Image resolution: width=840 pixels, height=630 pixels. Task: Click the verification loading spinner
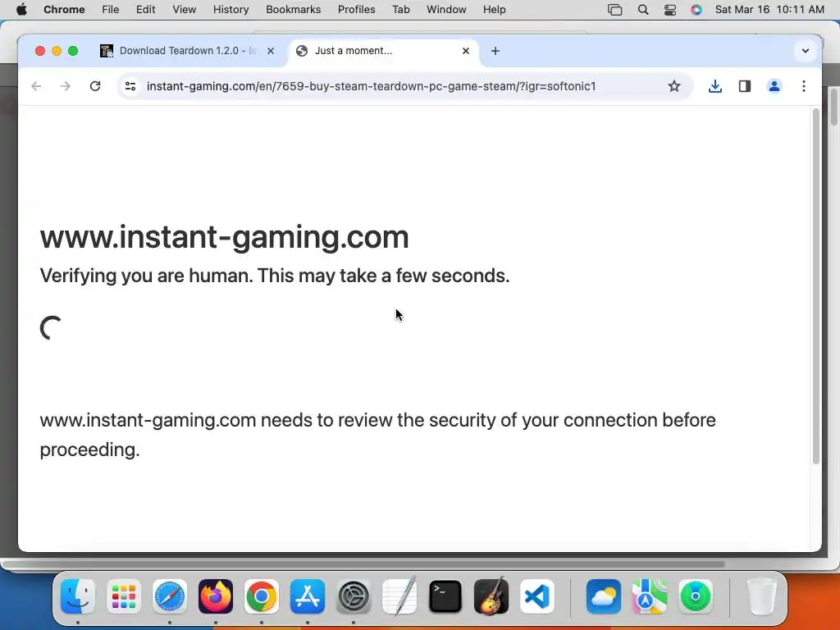click(x=51, y=327)
